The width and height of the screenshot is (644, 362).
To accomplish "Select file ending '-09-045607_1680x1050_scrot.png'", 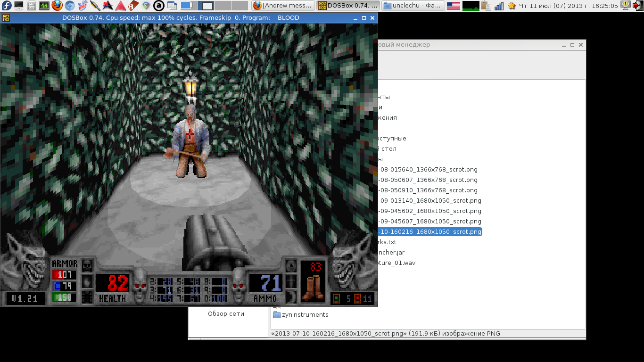I will point(429,222).
